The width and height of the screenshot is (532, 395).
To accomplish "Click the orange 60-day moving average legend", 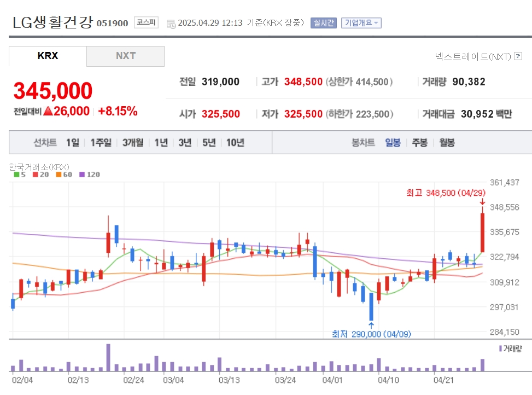I will pos(64,175).
